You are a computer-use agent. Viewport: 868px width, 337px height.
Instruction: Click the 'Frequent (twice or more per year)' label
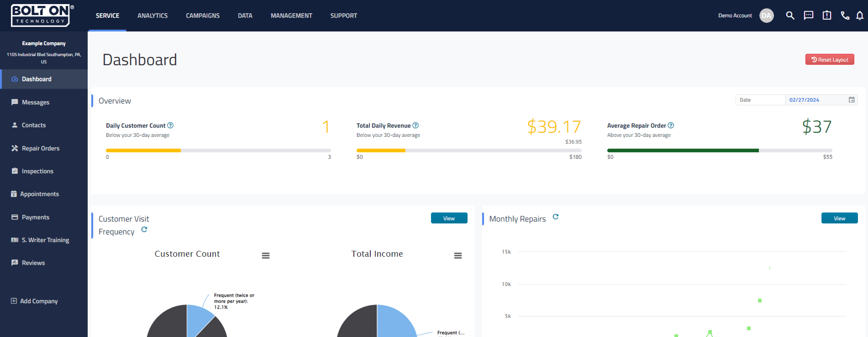234,301
